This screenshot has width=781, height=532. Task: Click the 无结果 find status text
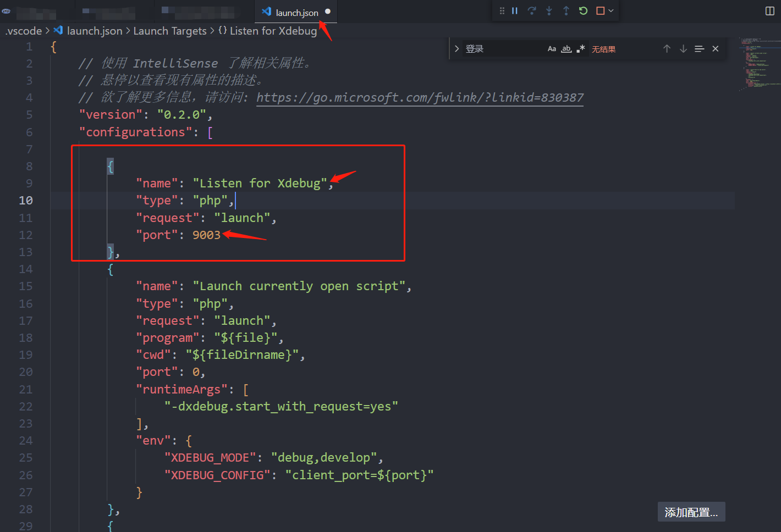pos(603,49)
